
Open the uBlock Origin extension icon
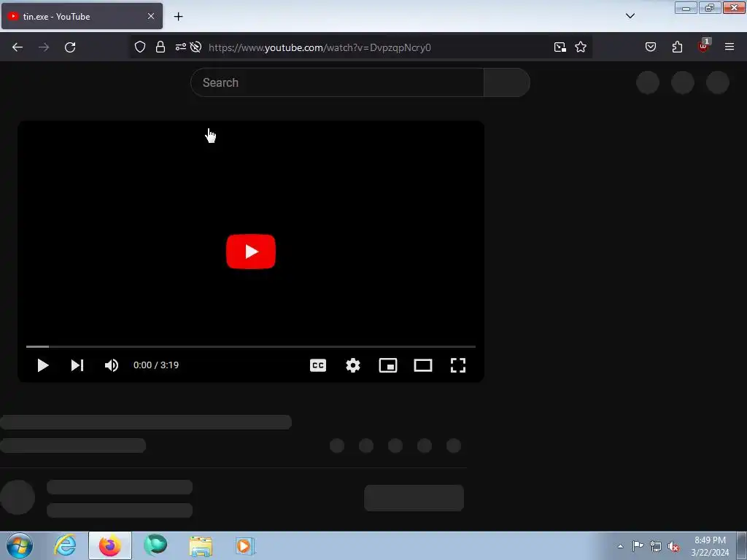click(704, 46)
